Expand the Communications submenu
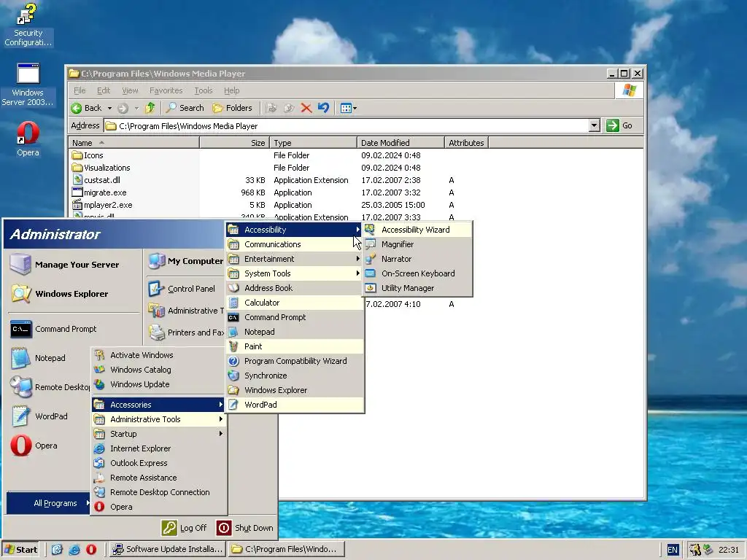Viewport: 747px width, 560px height. [x=295, y=244]
